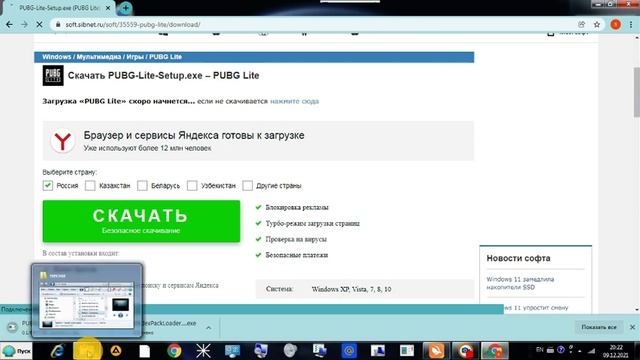Click 'Windows XP, Vista, 7, 8, 10' system text
This screenshot has height=360, width=640.
(351, 289)
